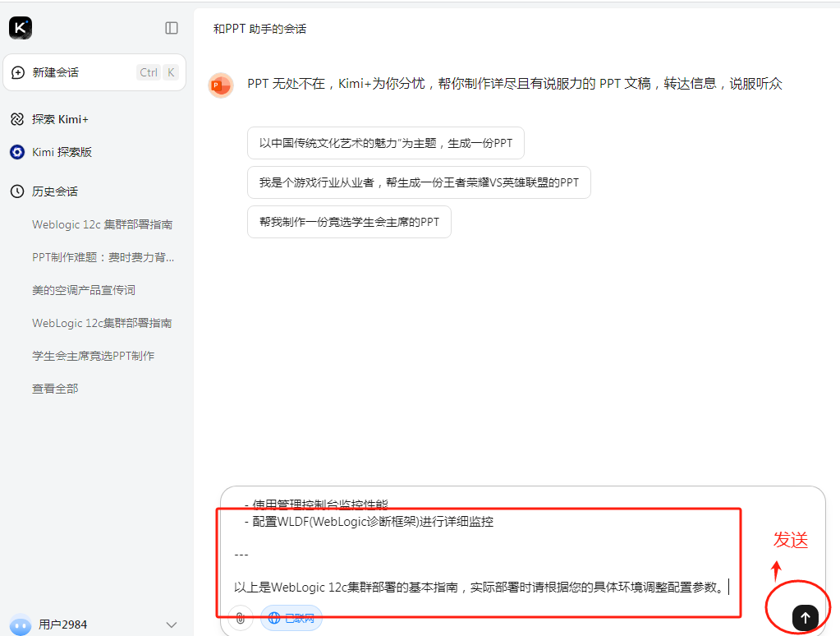
Task: Click the history clock icon
Action: pyautogui.click(x=17, y=191)
